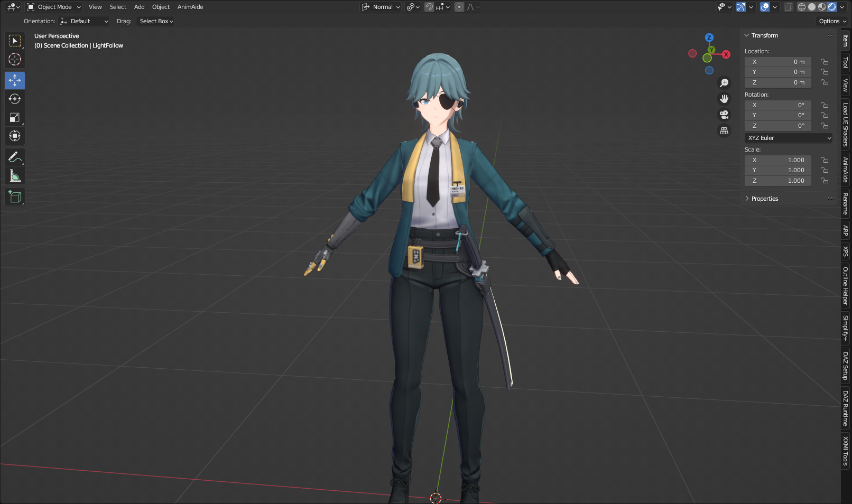Image resolution: width=852 pixels, height=504 pixels.
Task: Click the Rotation X value field
Action: tap(778, 105)
